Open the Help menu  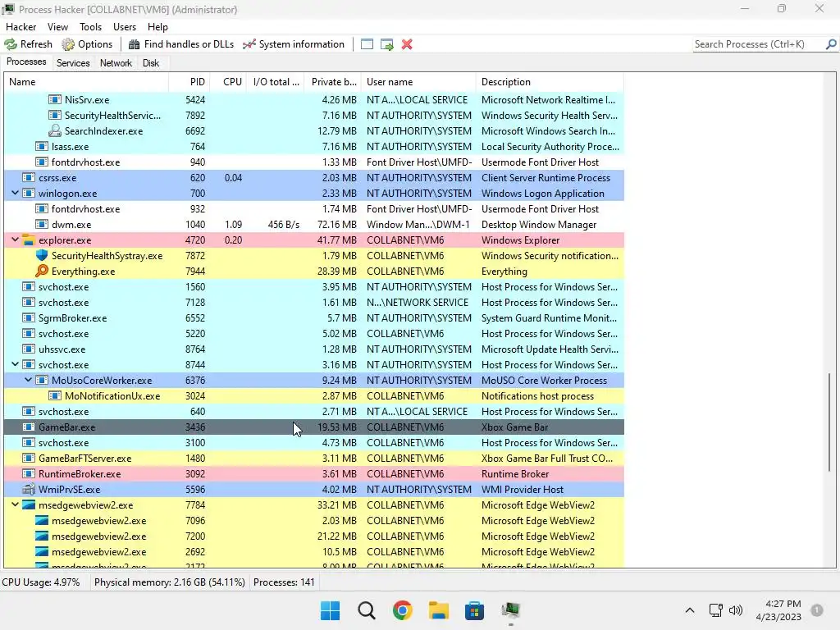pos(157,27)
